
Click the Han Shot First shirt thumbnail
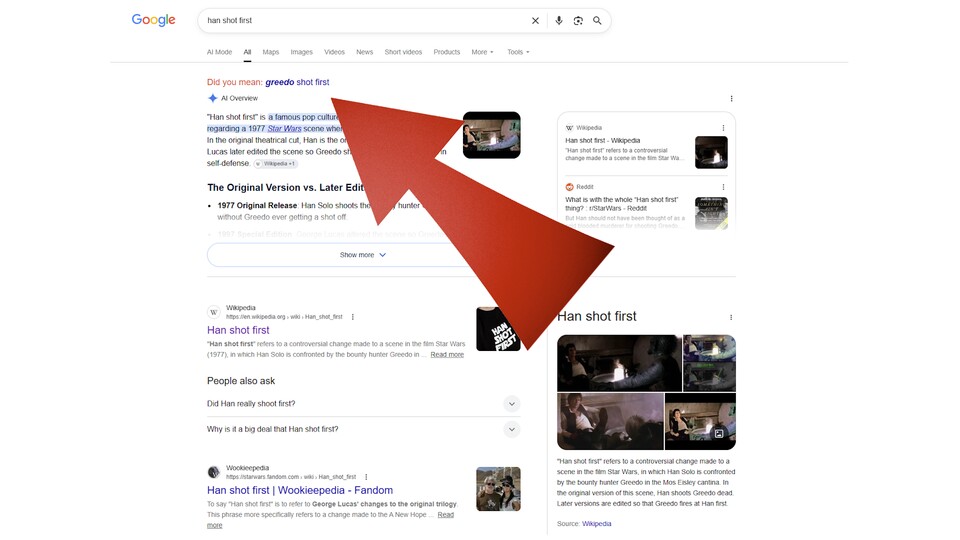coord(498,329)
